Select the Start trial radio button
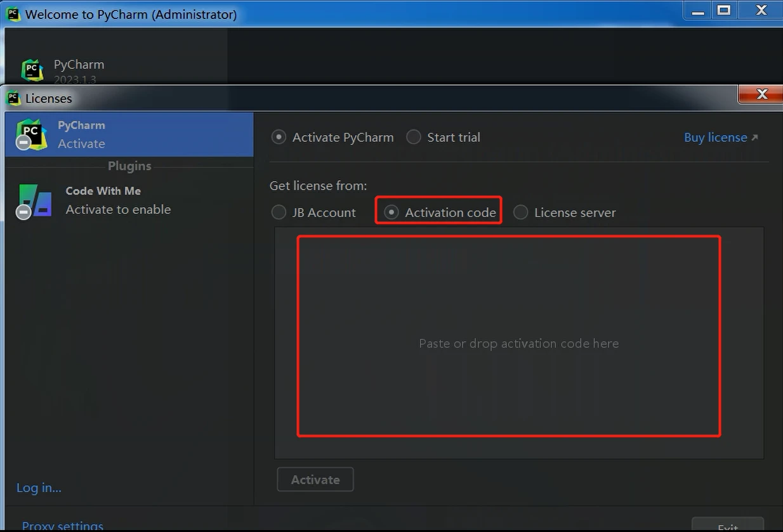783x532 pixels. click(x=413, y=136)
